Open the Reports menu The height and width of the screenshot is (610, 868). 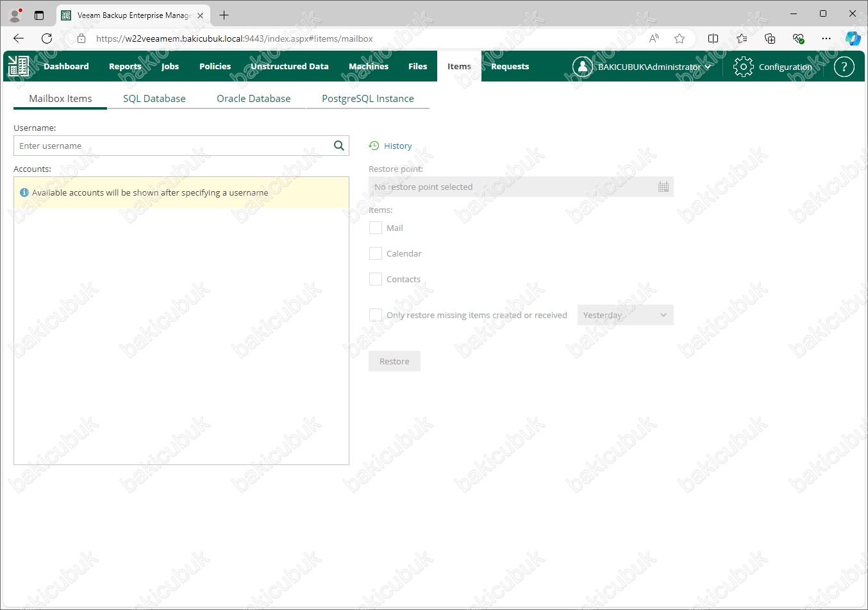point(125,66)
